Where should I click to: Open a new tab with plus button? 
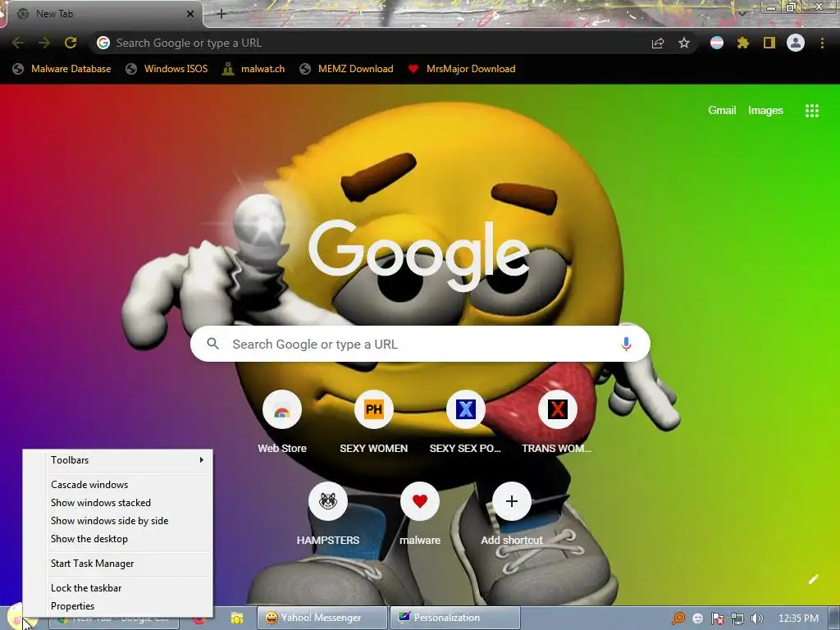pyautogui.click(x=221, y=14)
